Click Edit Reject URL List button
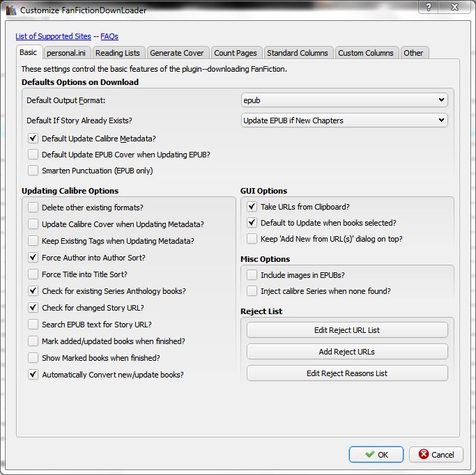476x475 pixels. click(347, 330)
